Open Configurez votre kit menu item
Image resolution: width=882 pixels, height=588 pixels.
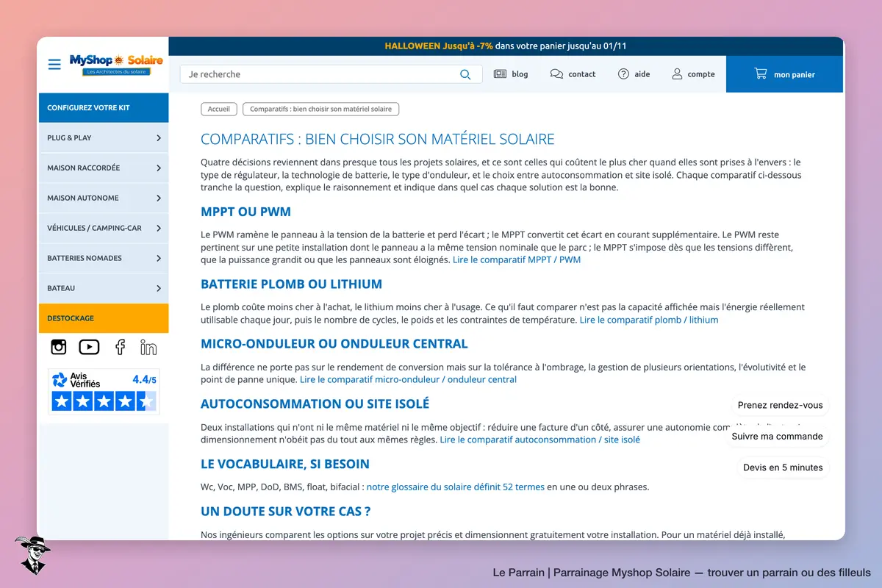click(x=104, y=107)
